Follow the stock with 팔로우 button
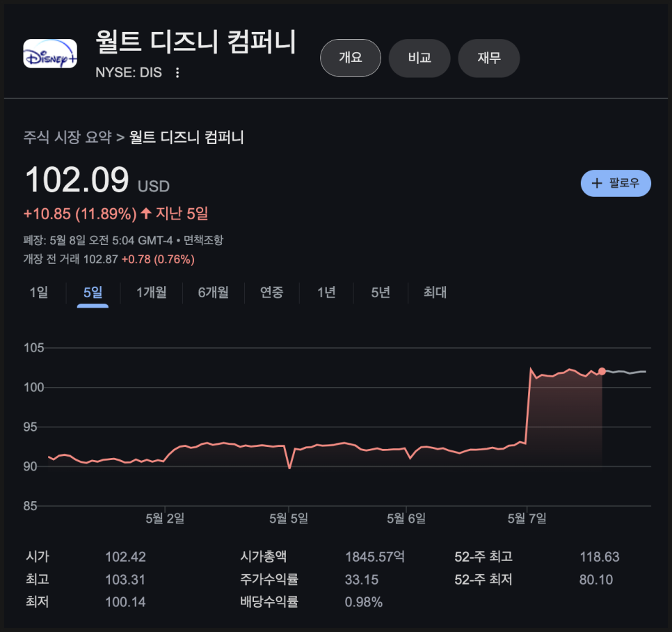The width and height of the screenshot is (672, 632). tap(616, 183)
